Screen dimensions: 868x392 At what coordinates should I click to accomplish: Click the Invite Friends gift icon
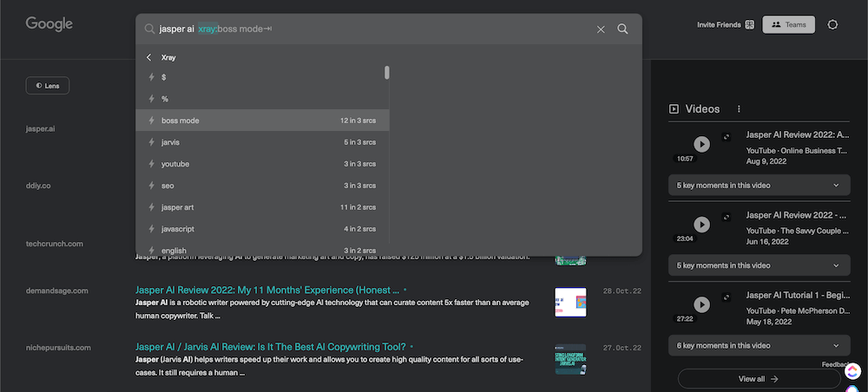(x=750, y=25)
